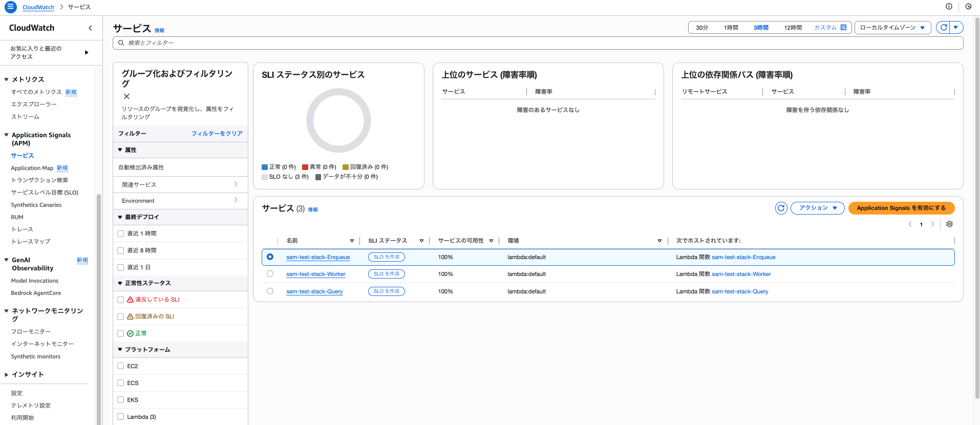Check 回復済みの SLI filter checkbox
The image size is (980, 425).
coord(121,316)
